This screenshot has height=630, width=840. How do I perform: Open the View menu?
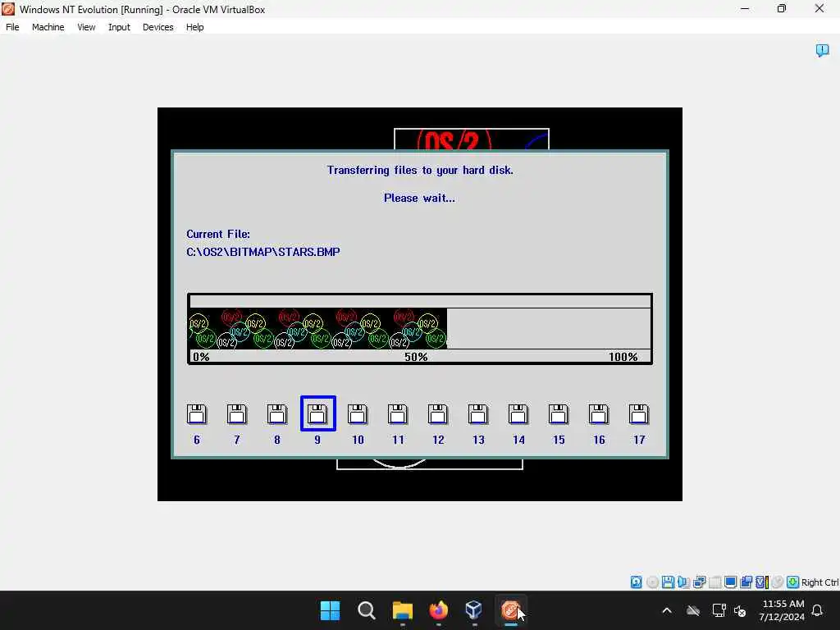pyautogui.click(x=86, y=27)
